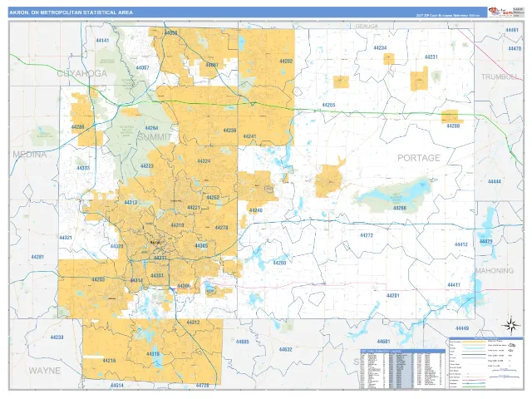532x399 pixels.
Task: Select ZIP code 44236
Action: (229, 131)
